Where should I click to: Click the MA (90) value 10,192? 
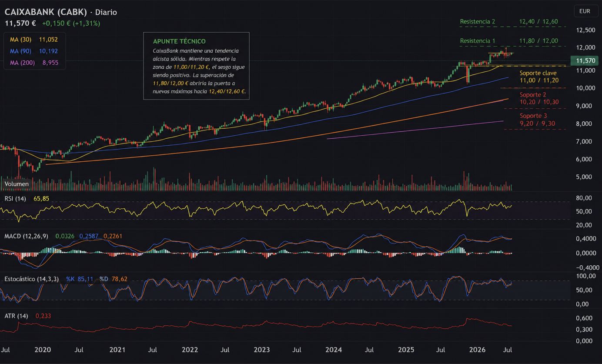click(x=48, y=51)
